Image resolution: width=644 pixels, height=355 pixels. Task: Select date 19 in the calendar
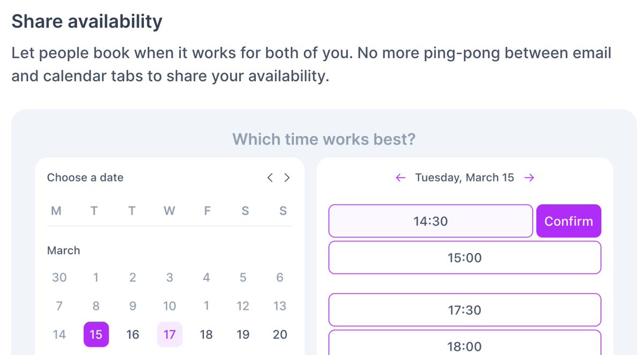tap(243, 335)
